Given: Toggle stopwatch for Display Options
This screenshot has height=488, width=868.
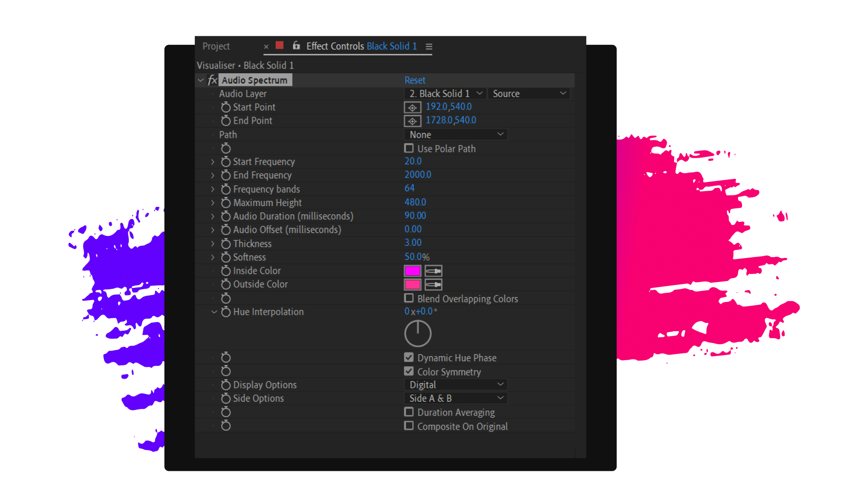Looking at the screenshot, I should click(x=226, y=385).
